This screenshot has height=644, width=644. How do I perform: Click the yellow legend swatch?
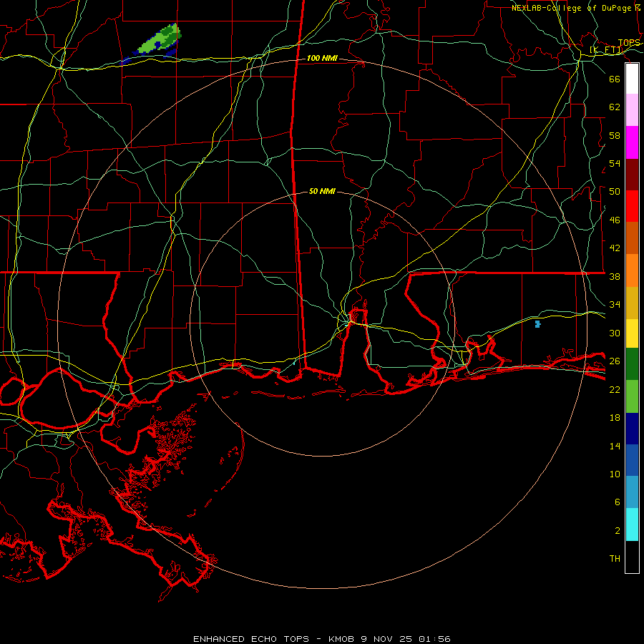(632, 333)
